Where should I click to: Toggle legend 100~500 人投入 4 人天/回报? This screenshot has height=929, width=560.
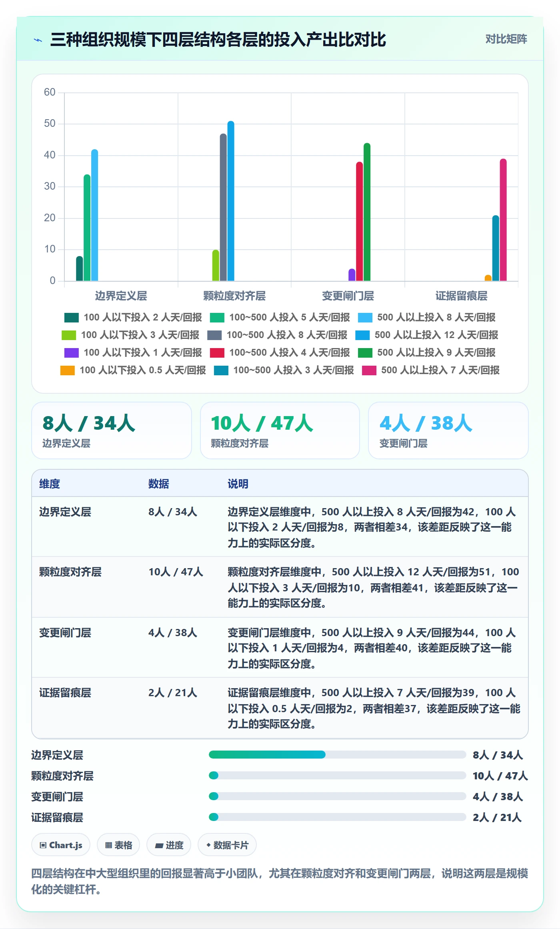click(280, 352)
